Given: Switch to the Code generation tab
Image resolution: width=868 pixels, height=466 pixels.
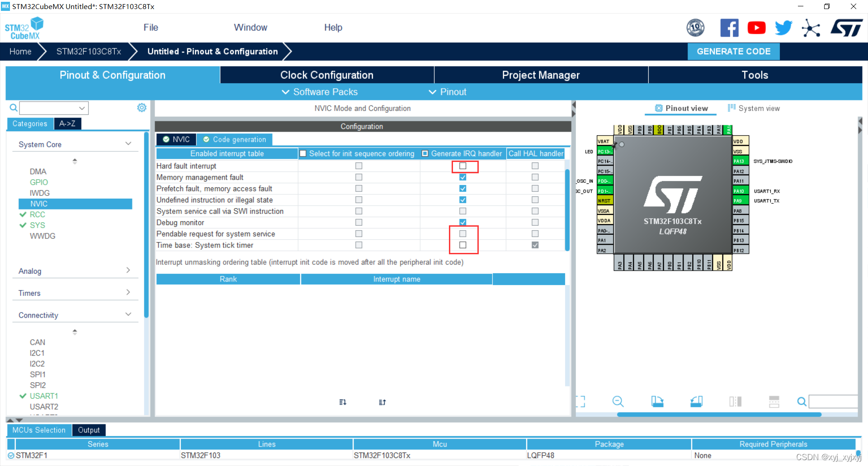Looking at the screenshot, I should (x=235, y=139).
